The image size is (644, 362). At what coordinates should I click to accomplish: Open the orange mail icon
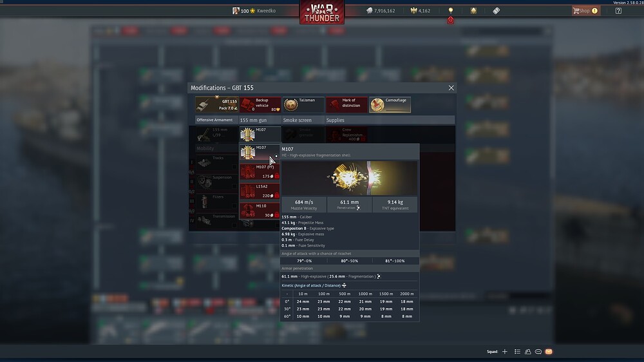(x=549, y=352)
